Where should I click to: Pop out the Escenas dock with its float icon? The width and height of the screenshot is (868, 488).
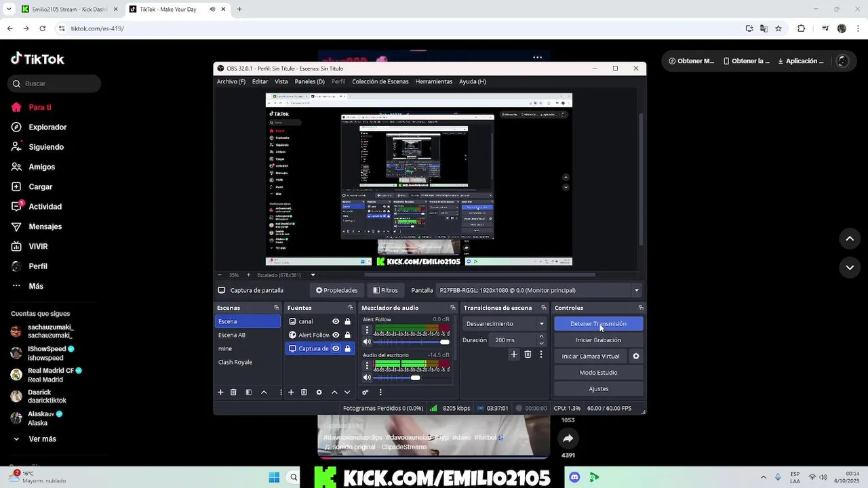tap(276, 308)
